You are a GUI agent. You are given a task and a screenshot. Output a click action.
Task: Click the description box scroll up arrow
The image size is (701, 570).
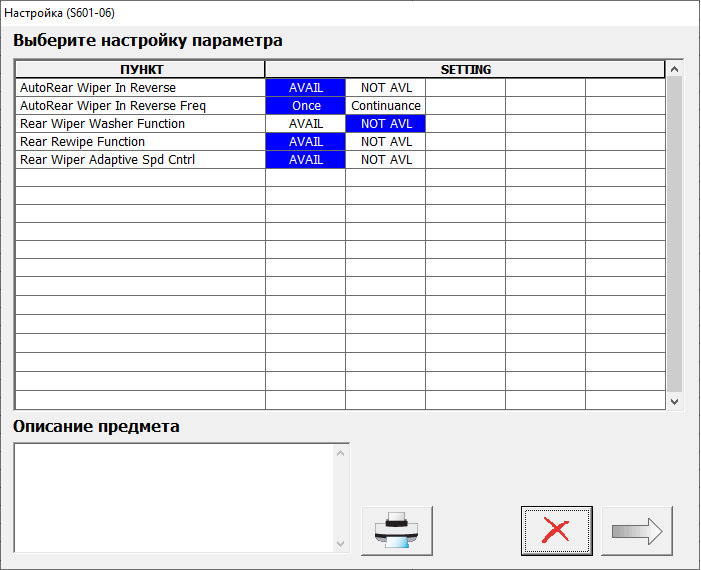pyautogui.click(x=341, y=453)
